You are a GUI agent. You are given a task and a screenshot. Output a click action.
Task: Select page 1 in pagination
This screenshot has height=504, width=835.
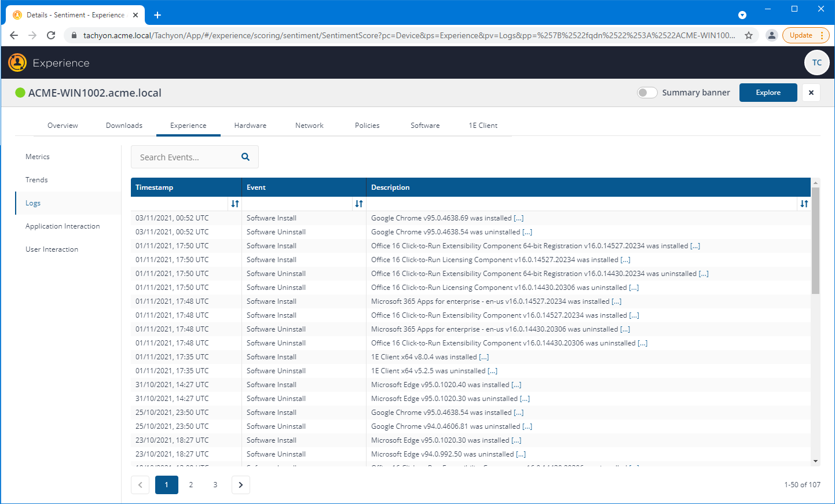coord(167,485)
